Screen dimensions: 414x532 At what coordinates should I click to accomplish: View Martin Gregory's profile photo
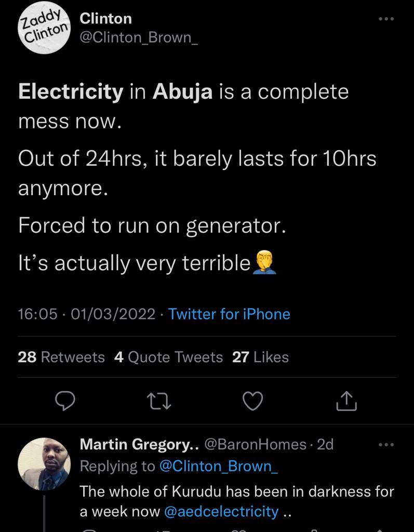[x=44, y=463]
